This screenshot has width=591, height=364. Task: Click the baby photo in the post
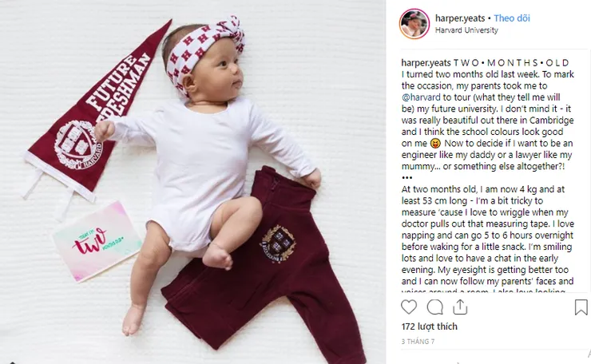point(192,182)
